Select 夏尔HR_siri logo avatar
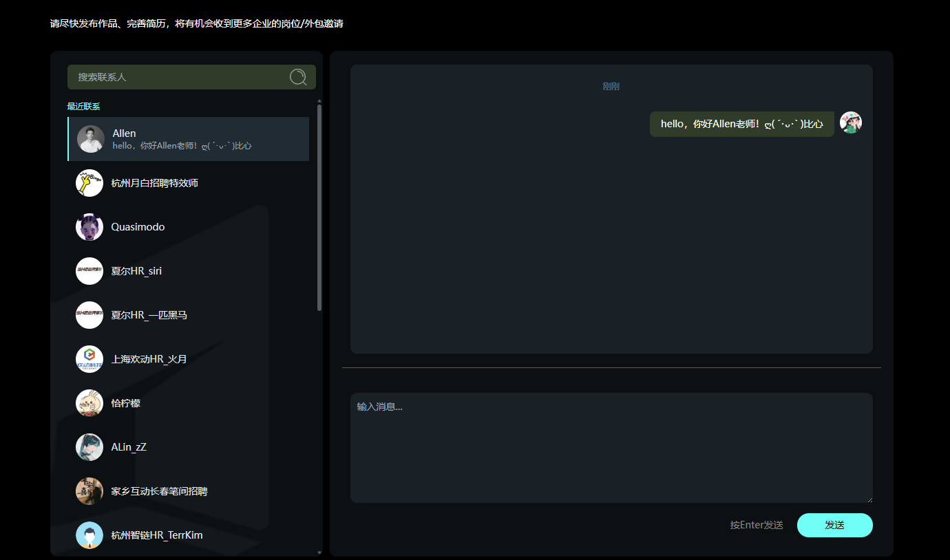This screenshot has width=950, height=560. [89, 271]
